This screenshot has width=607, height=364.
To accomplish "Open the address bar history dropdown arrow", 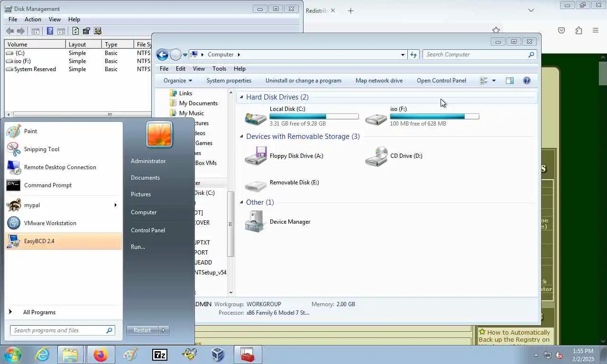I will coord(403,55).
